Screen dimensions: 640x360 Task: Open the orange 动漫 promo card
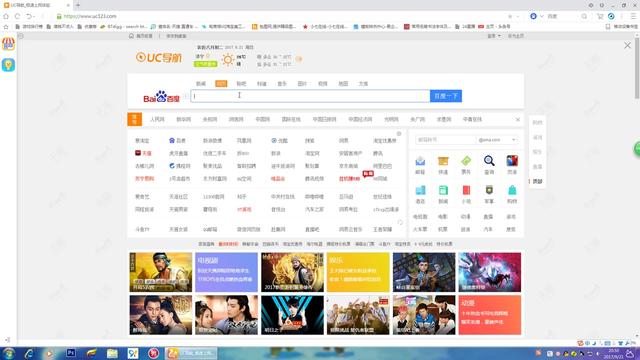coord(490,315)
